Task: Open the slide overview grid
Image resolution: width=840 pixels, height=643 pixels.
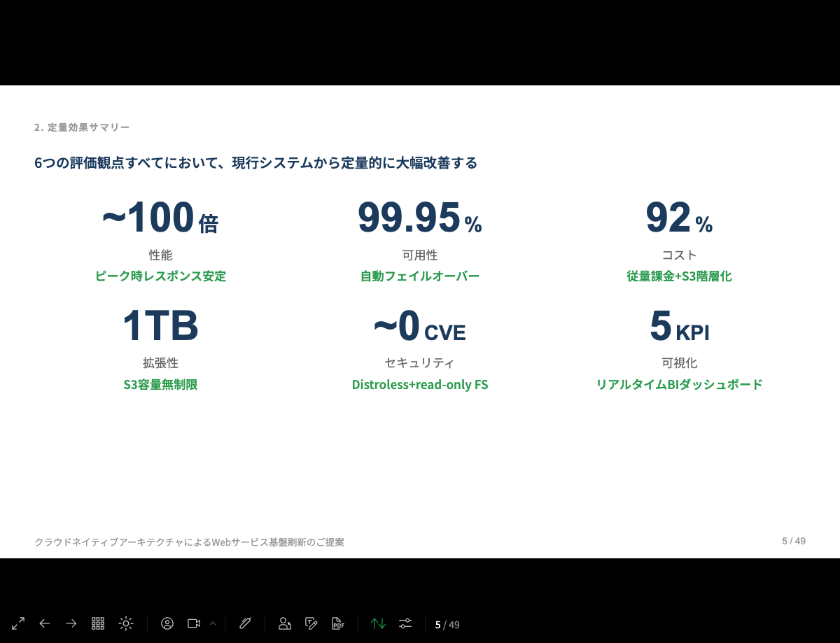Action: coord(98,623)
